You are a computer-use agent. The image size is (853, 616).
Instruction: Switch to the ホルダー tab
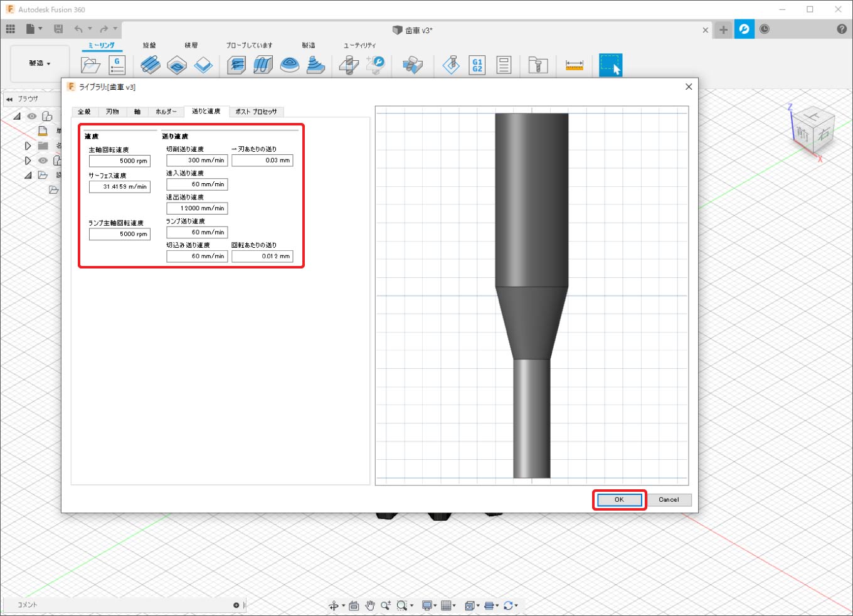(166, 112)
